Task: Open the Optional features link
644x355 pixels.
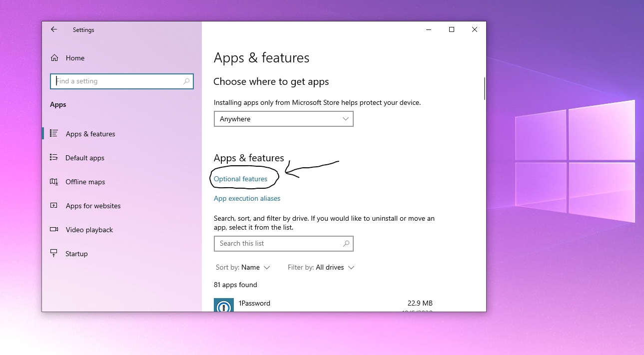Action: point(240,179)
